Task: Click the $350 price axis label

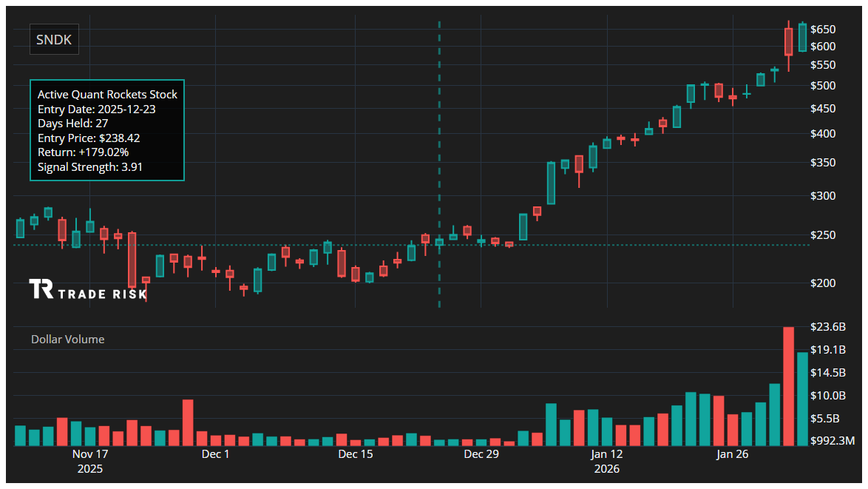Action: (823, 163)
